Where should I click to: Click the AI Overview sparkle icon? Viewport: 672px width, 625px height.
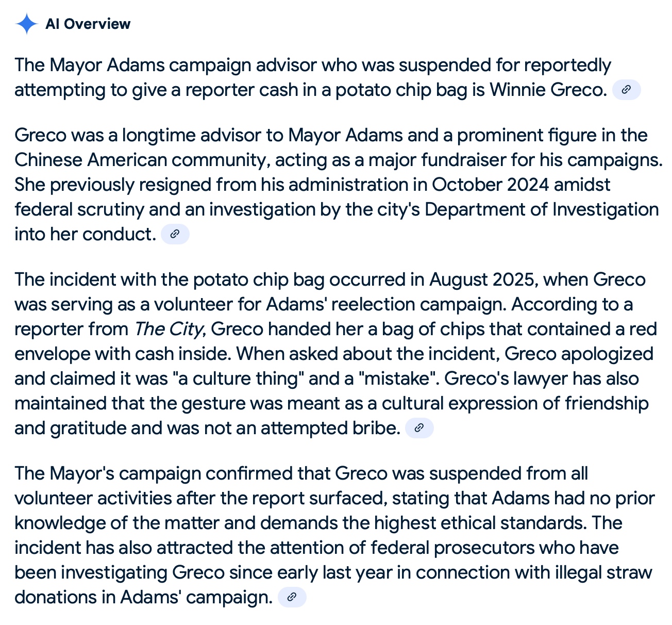26,24
